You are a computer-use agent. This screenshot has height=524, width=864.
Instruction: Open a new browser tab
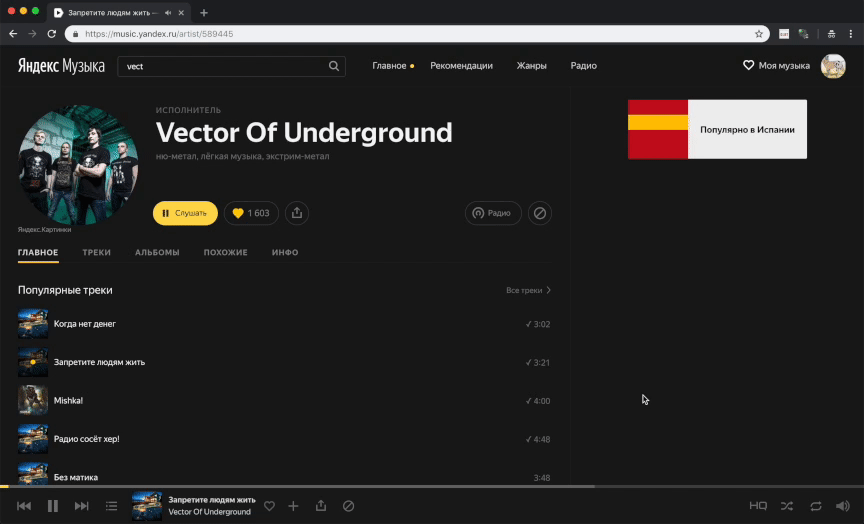(204, 13)
